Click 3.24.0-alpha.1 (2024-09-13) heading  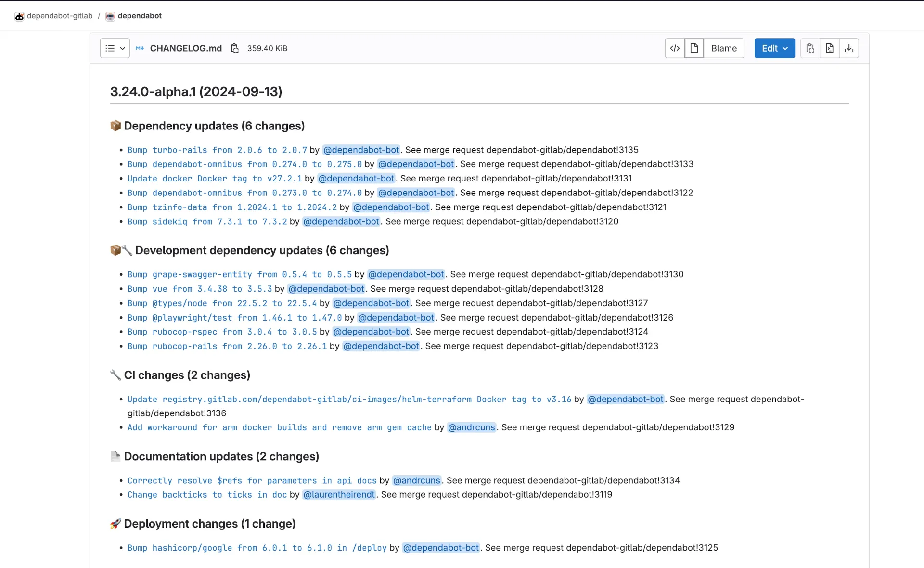click(196, 91)
